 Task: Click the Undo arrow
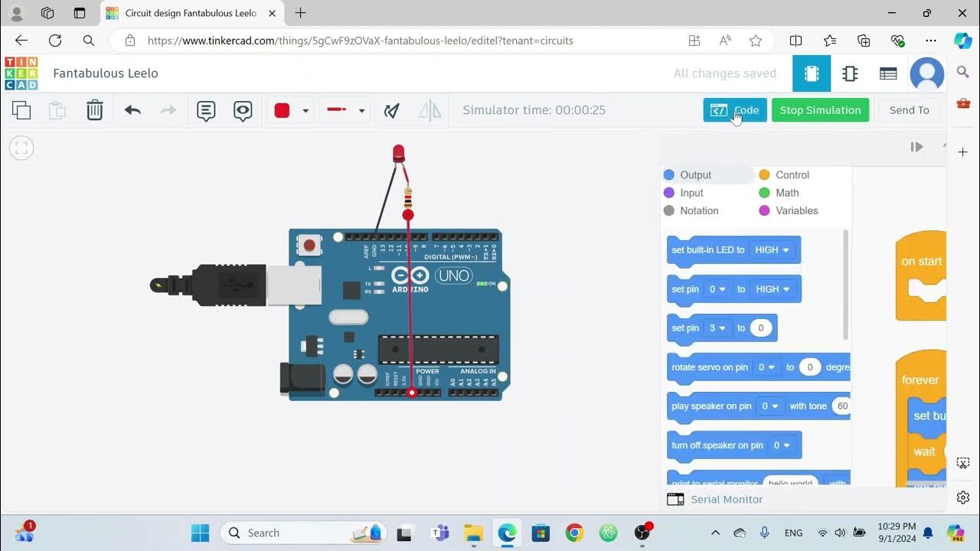pyautogui.click(x=132, y=110)
